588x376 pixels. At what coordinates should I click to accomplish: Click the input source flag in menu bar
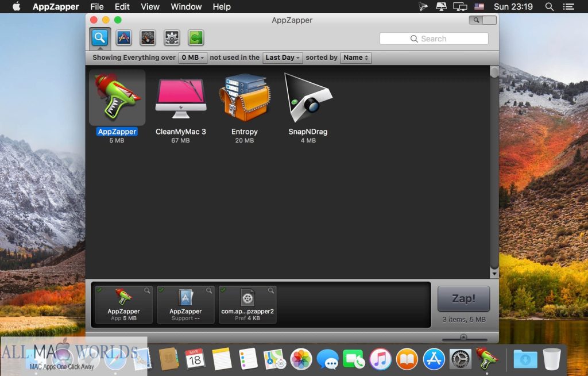pos(479,7)
